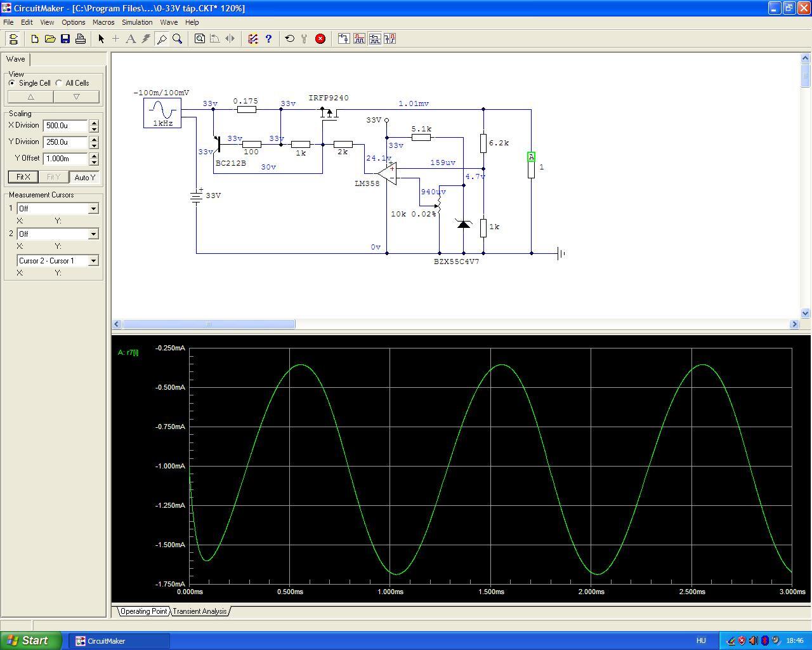Click the New file icon
This screenshot has height=650, width=812.
[x=35, y=39]
